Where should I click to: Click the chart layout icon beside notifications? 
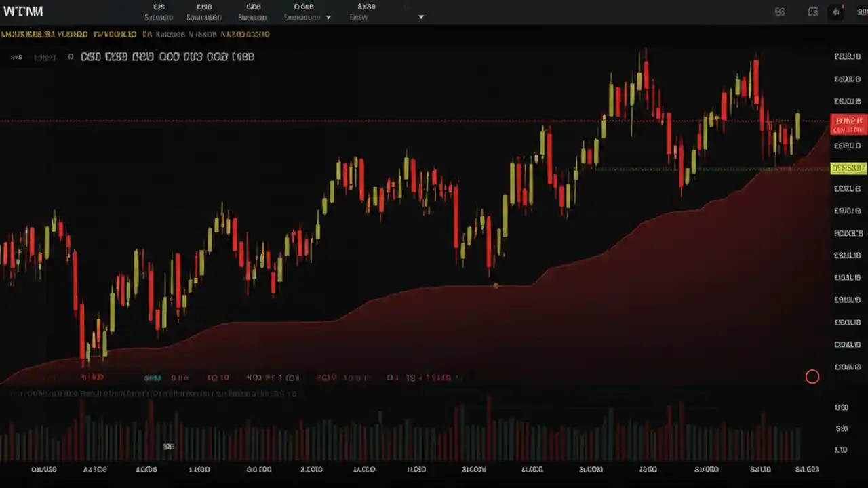[813, 12]
